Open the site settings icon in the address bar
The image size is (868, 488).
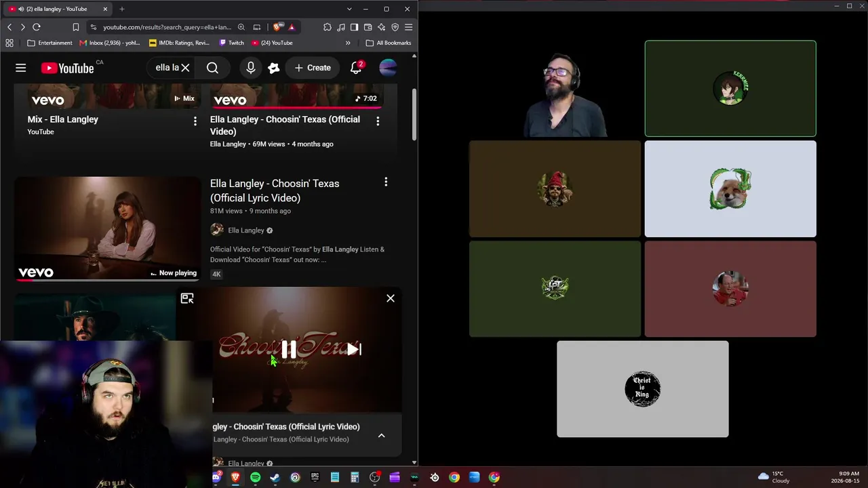coord(94,27)
